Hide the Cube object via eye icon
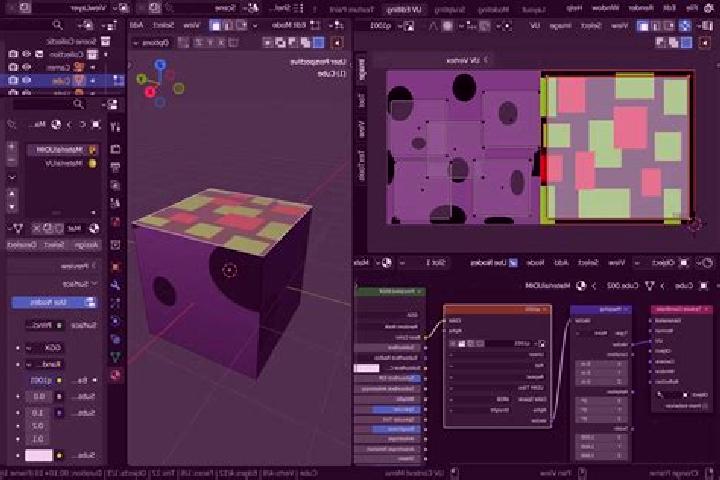Image resolution: width=720 pixels, height=480 pixels. pyautogui.click(x=27, y=80)
